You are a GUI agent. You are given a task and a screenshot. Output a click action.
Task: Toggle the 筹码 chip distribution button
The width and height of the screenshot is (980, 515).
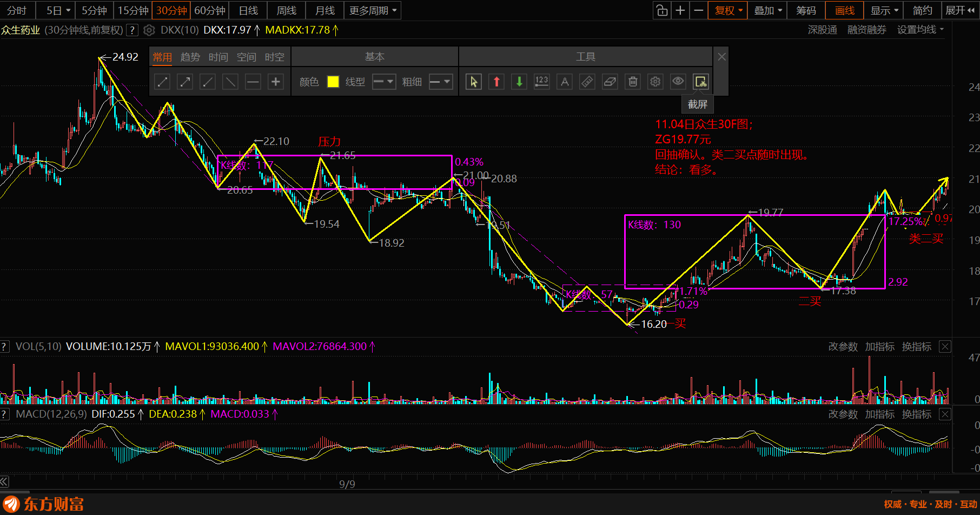[x=806, y=10]
